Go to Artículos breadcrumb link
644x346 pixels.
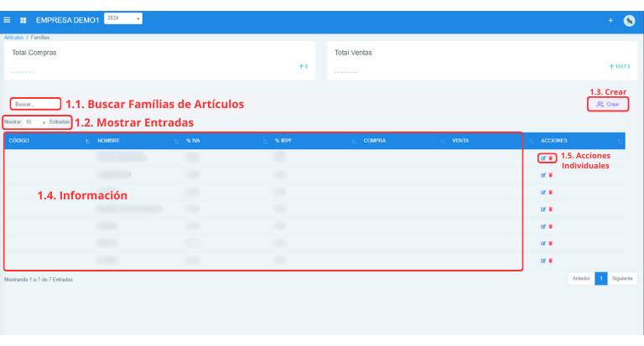pyautogui.click(x=13, y=38)
